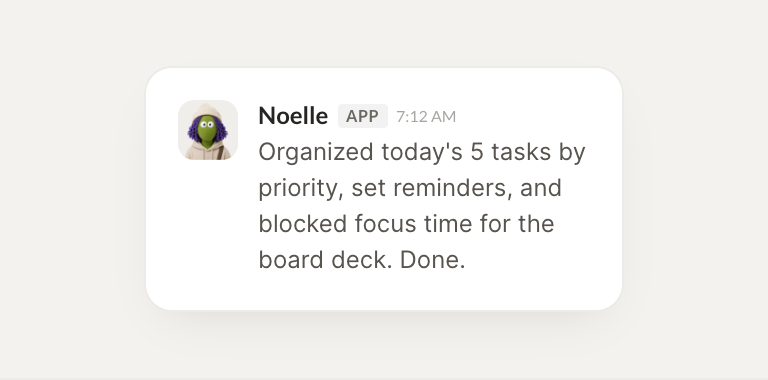Click the word time in third line
This screenshot has height=380, width=768.
(448, 224)
